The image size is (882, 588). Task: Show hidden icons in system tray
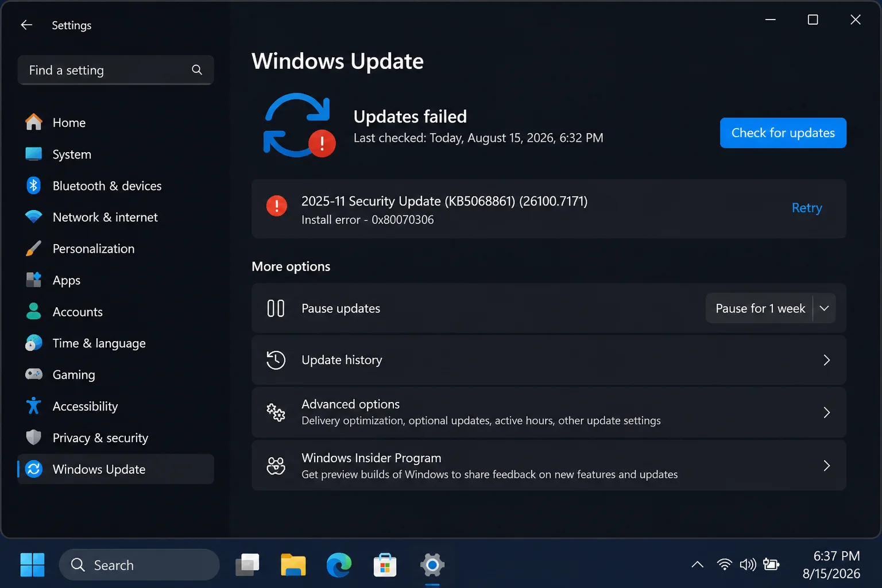pyautogui.click(x=697, y=564)
